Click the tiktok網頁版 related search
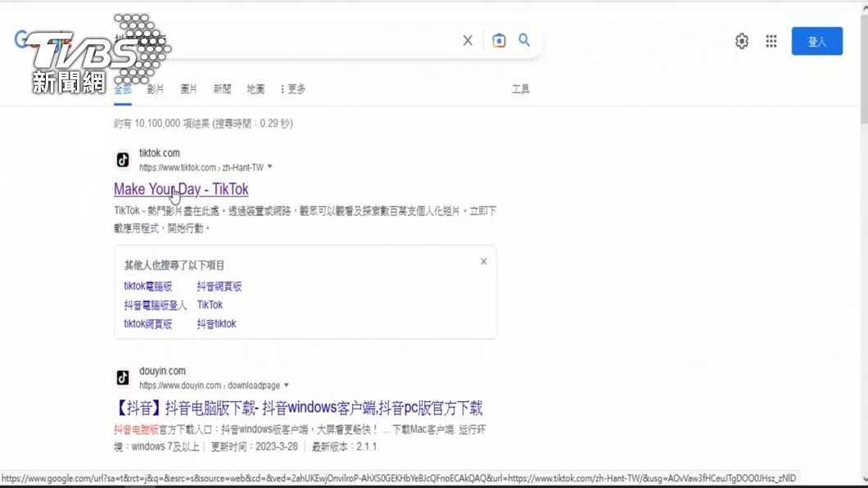The height and width of the screenshot is (488, 868). 147,323
